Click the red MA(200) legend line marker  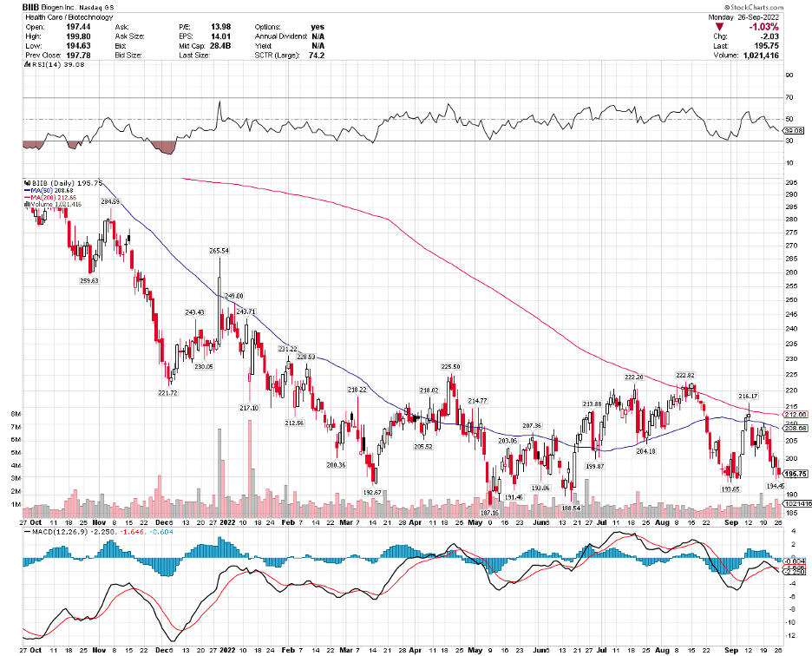(x=27, y=197)
